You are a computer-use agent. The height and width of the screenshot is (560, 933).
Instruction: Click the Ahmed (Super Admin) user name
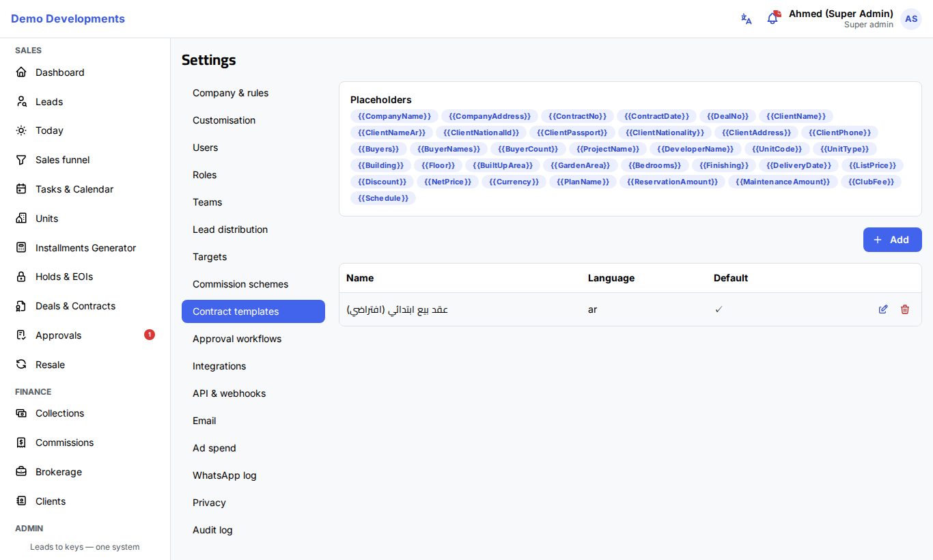[841, 14]
